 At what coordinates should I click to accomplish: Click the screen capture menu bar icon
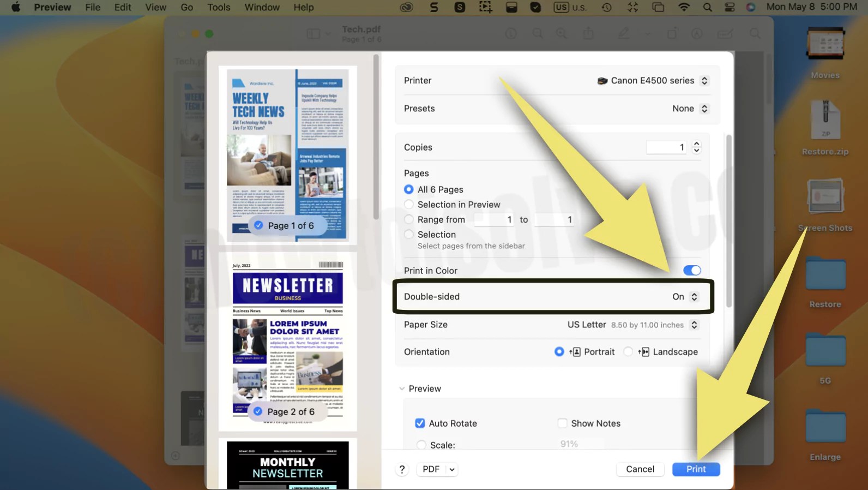pyautogui.click(x=485, y=7)
